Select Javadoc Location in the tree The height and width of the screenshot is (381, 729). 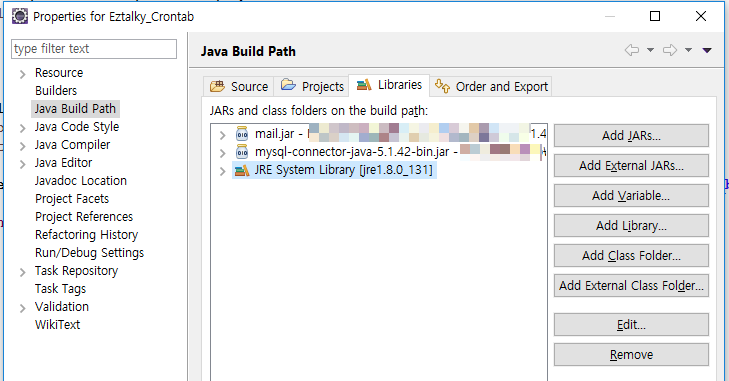[x=81, y=181]
